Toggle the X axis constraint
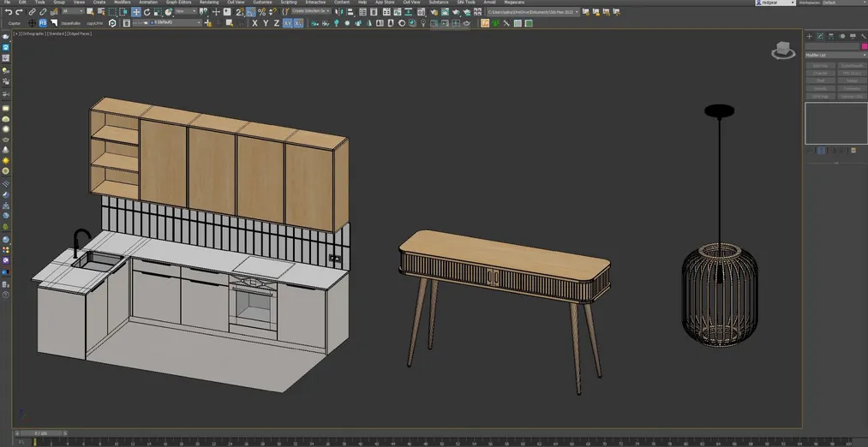Screen dimensions: 868x447 (x=254, y=23)
